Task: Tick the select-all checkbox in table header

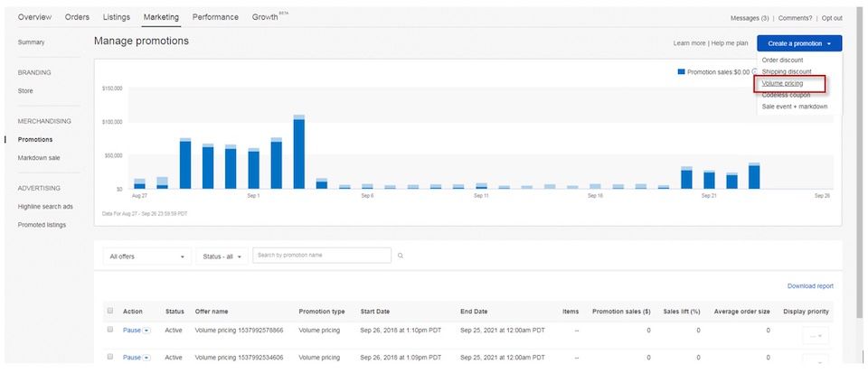Action: pos(110,312)
